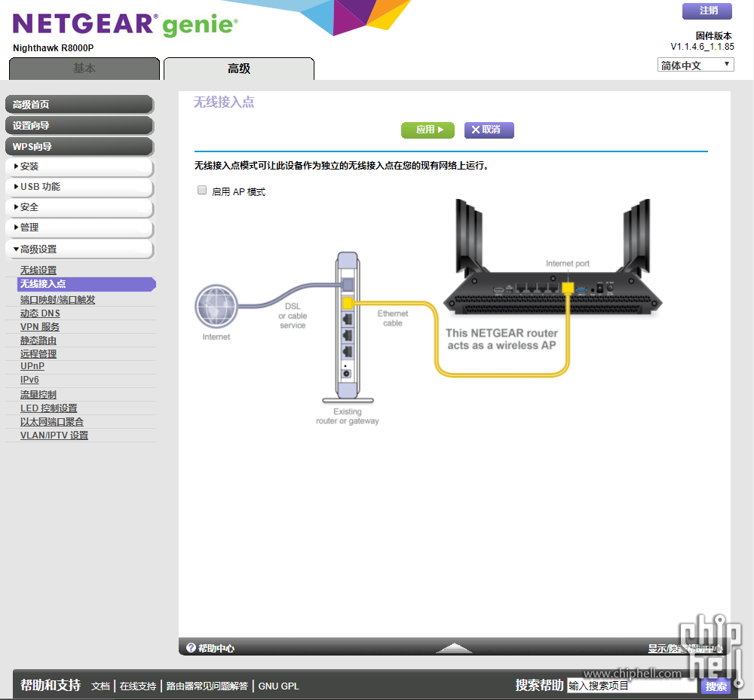Switch to the 高级 tab
The height and width of the screenshot is (700, 754).
(239, 69)
